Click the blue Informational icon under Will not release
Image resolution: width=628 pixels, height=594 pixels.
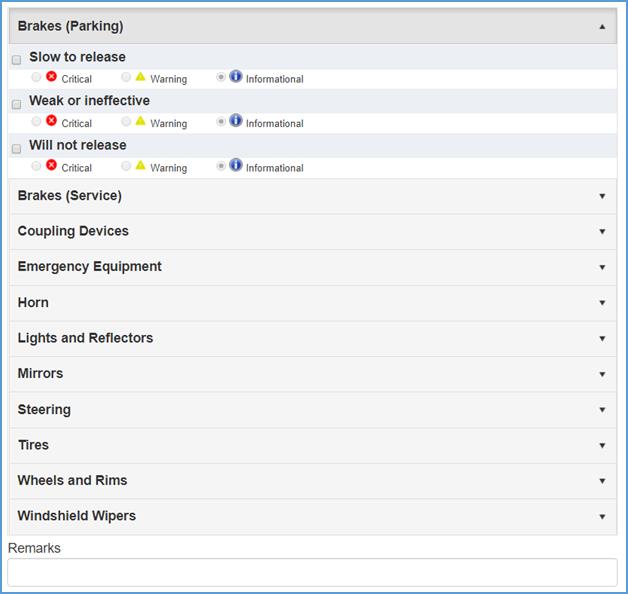click(x=236, y=165)
